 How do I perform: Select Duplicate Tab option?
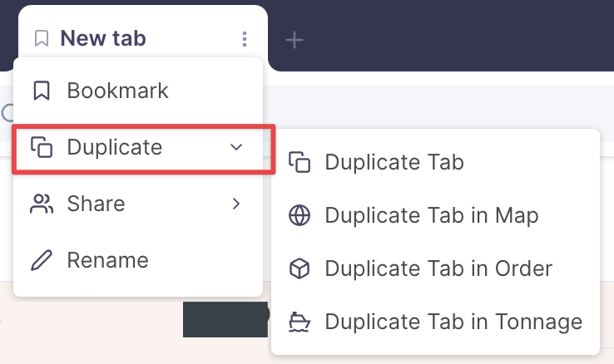[394, 162]
